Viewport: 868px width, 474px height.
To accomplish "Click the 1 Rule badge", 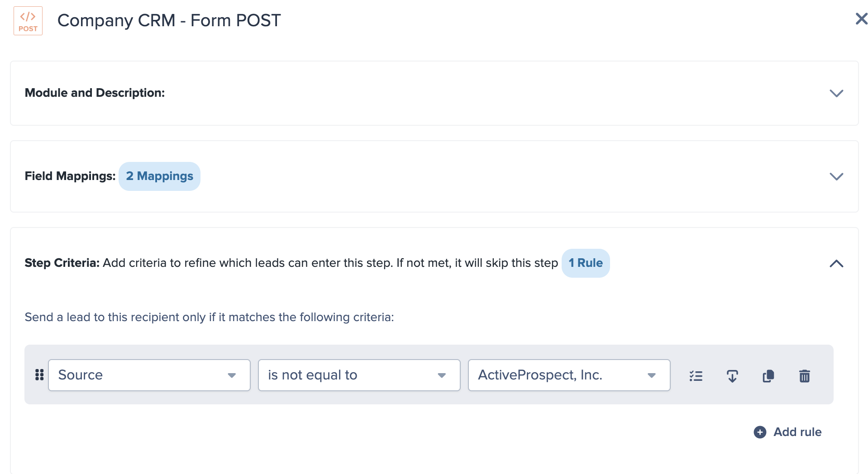I will [x=585, y=263].
